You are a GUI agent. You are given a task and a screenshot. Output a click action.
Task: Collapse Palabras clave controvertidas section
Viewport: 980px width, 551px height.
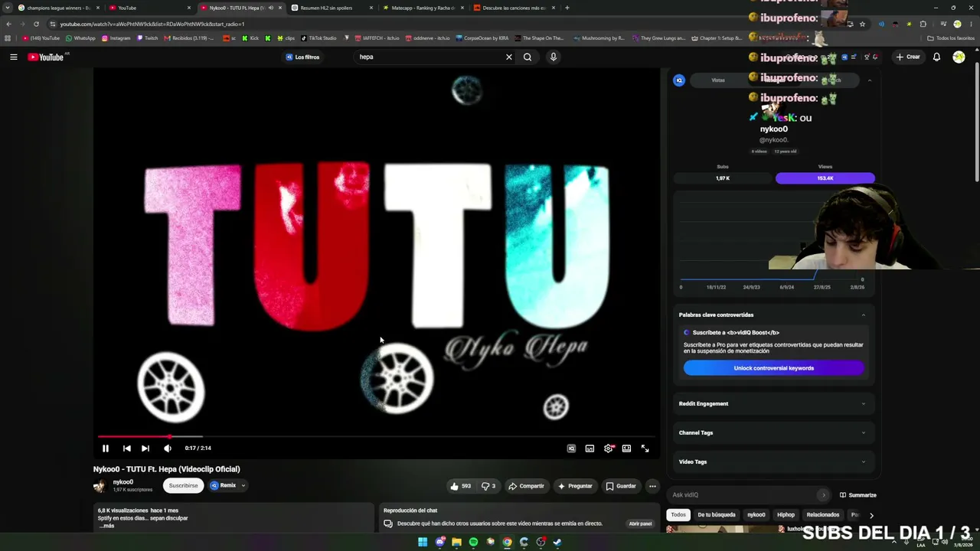point(864,315)
